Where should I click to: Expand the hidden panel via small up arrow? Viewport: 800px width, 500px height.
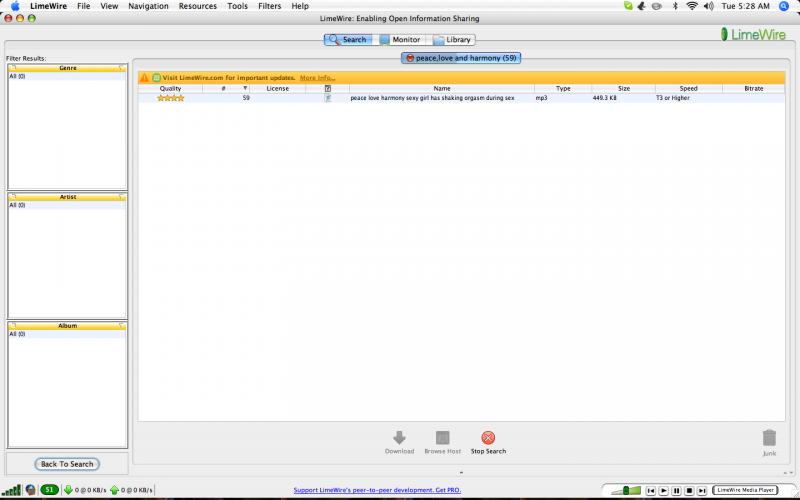pos(461,473)
